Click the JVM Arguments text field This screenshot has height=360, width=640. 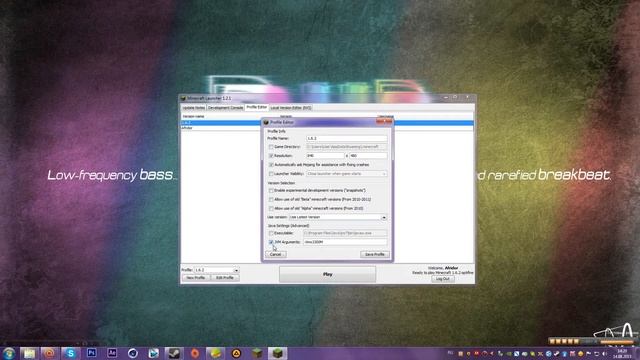point(345,242)
